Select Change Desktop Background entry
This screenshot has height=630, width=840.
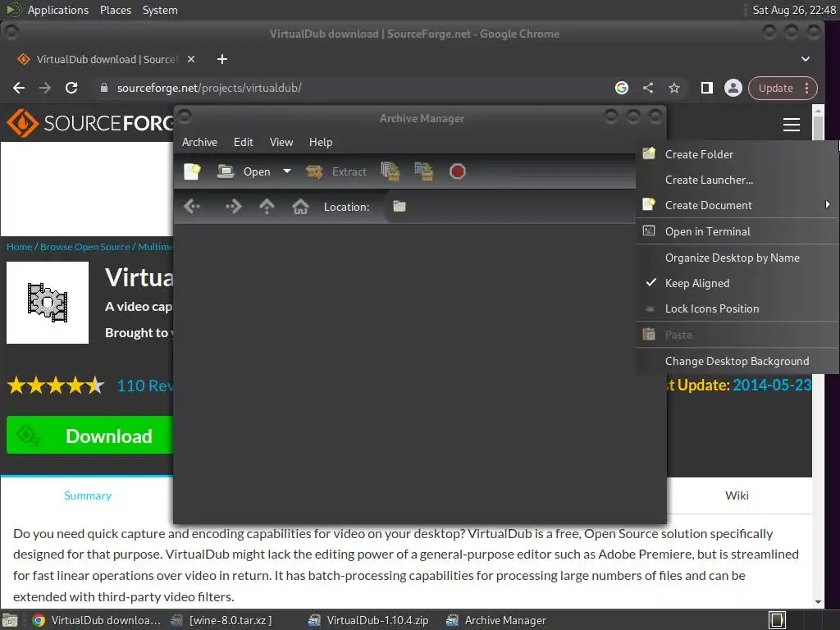(x=737, y=361)
